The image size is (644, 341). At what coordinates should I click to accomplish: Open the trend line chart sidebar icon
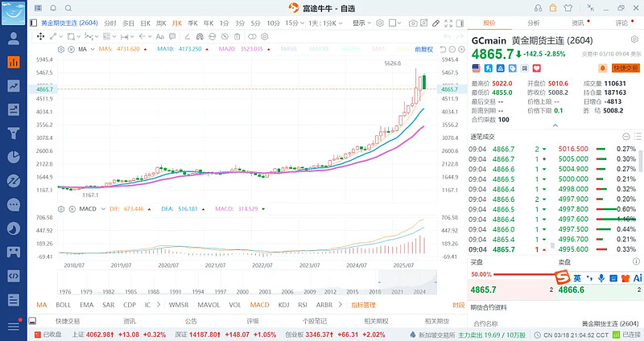click(x=14, y=86)
